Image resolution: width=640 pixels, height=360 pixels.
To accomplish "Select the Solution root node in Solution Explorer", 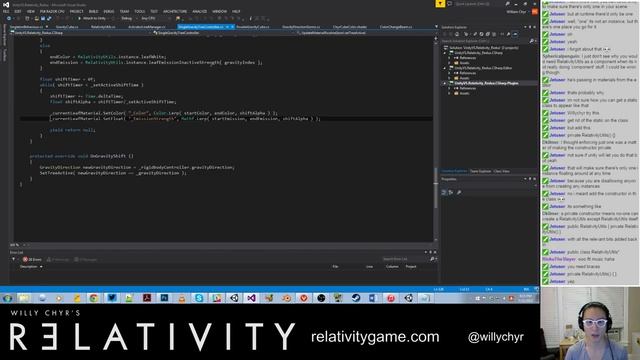I will click(x=484, y=47).
